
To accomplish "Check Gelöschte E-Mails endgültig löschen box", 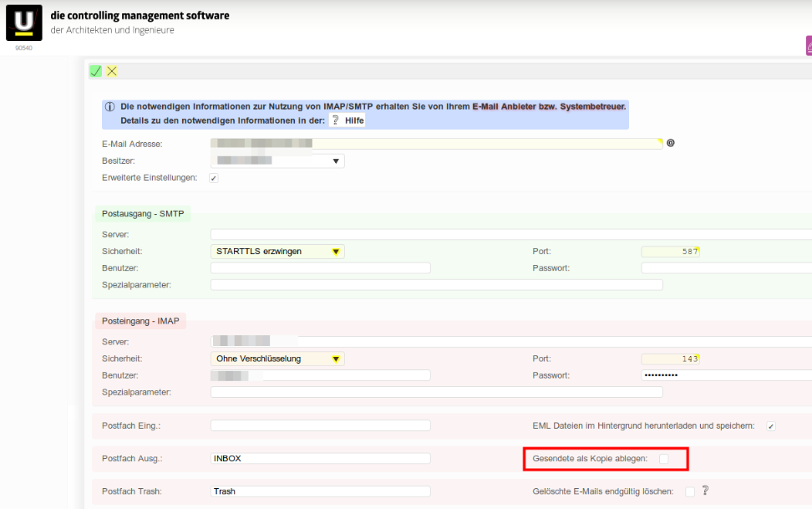I will coord(690,491).
